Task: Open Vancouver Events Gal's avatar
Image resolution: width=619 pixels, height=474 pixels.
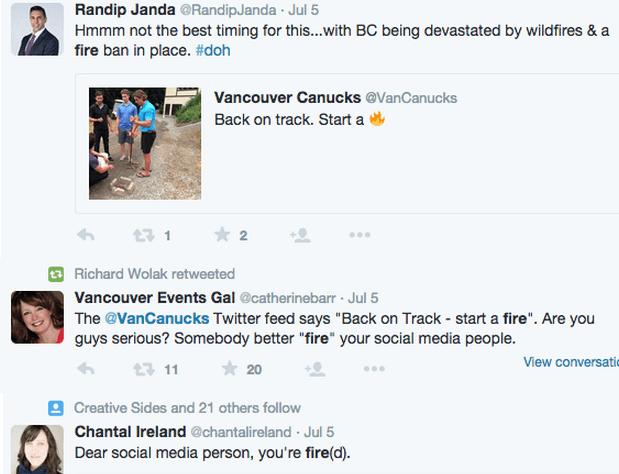Action: [x=38, y=316]
